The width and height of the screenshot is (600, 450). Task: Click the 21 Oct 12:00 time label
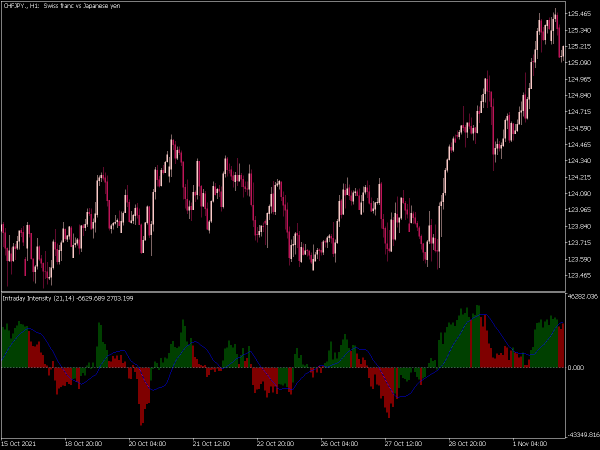point(211,444)
